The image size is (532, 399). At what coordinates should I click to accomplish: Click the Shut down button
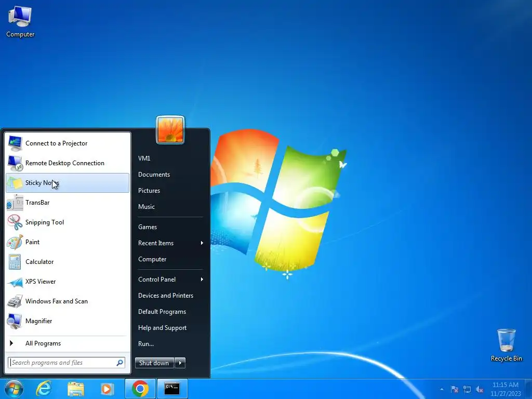tap(154, 363)
